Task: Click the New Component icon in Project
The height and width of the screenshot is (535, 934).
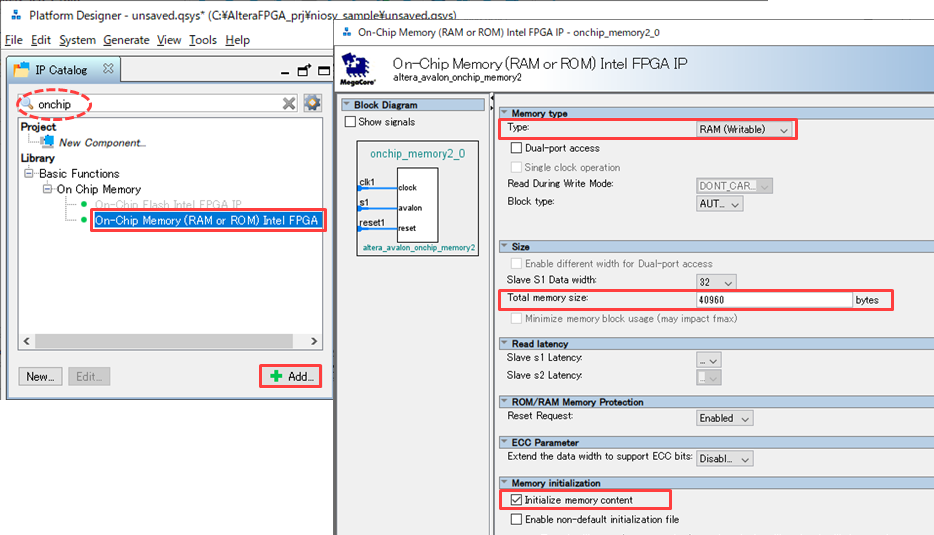Action: point(48,141)
